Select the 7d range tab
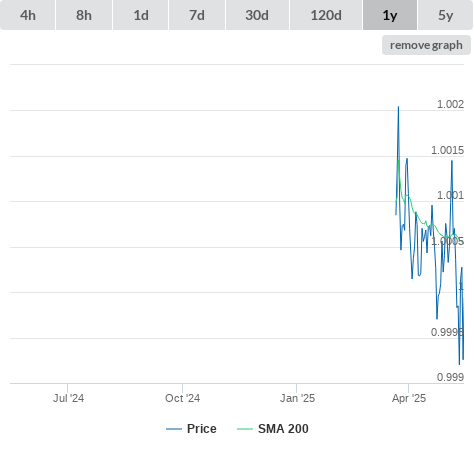The width and height of the screenshot is (474, 455). pos(197,15)
